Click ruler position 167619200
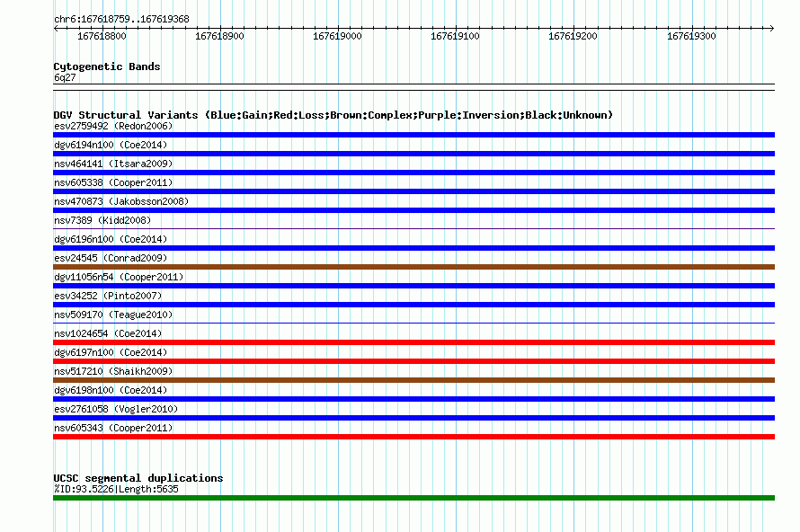Viewport: 800px width, 532px height. pyautogui.click(x=573, y=36)
